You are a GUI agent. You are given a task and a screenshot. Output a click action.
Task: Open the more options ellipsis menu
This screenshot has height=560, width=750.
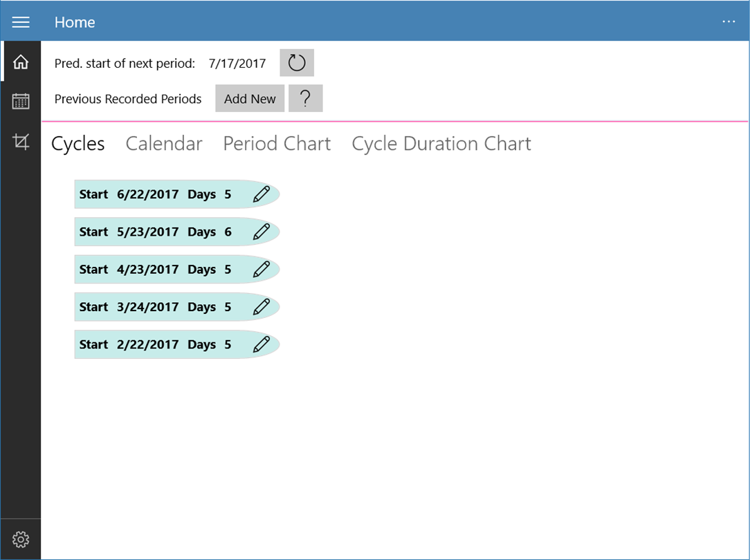(x=729, y=22)
